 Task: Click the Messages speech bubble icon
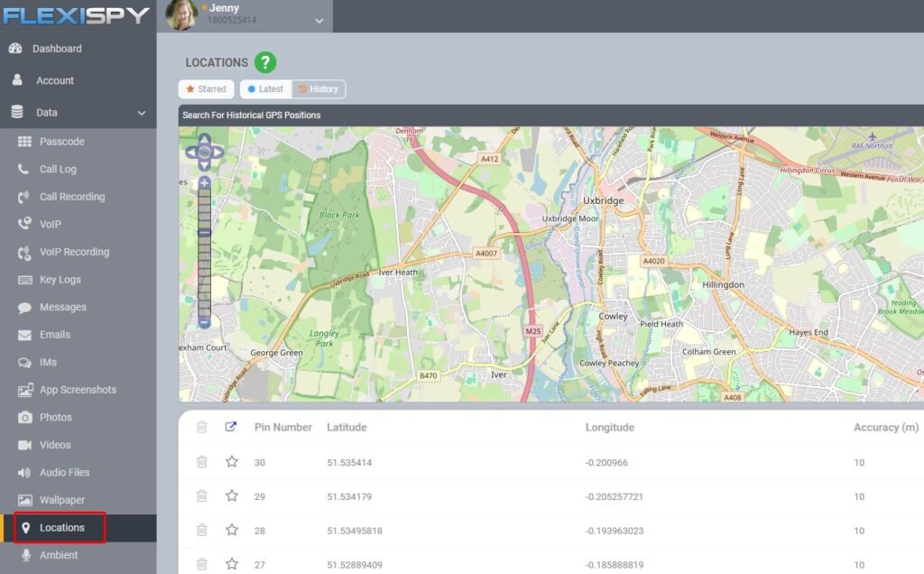tap(24, 308)
